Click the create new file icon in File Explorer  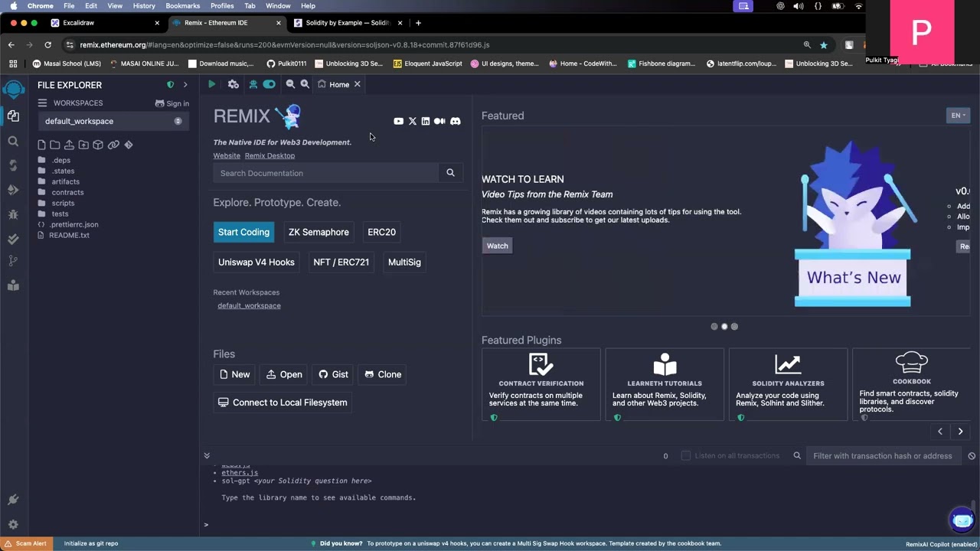(x=41, y=145)
